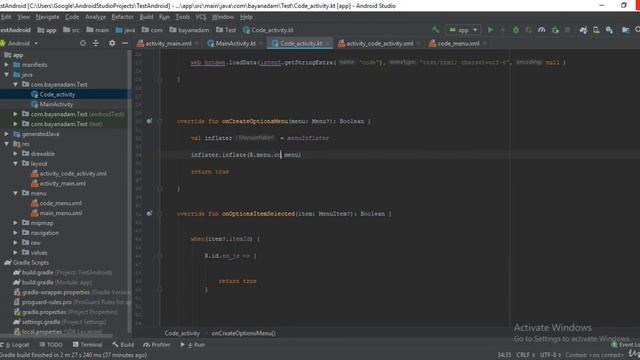Open the Code menu
Image resolution: width=640 pixels, height=360 pixels.
click(72, 17)
